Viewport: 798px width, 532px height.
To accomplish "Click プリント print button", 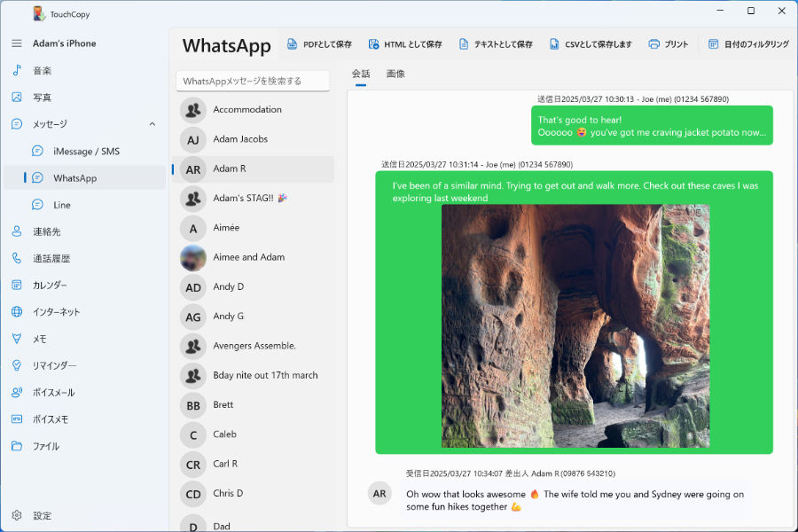I will click(669, 44).
